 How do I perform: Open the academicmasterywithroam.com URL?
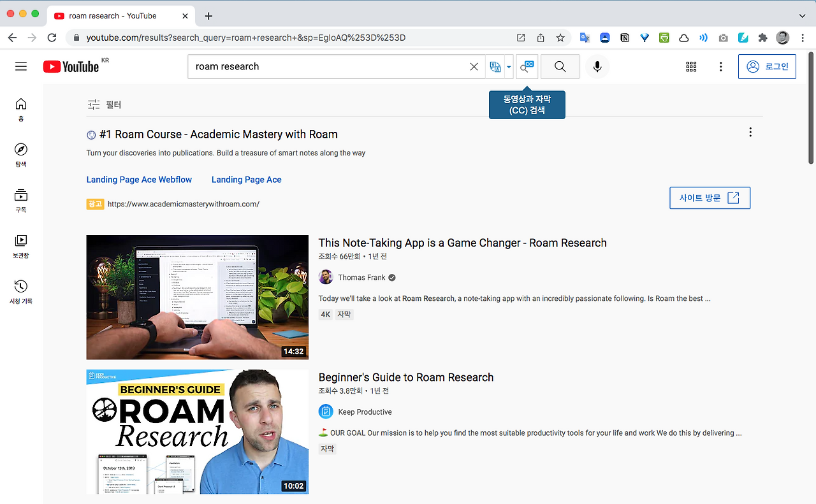[184, 205]
